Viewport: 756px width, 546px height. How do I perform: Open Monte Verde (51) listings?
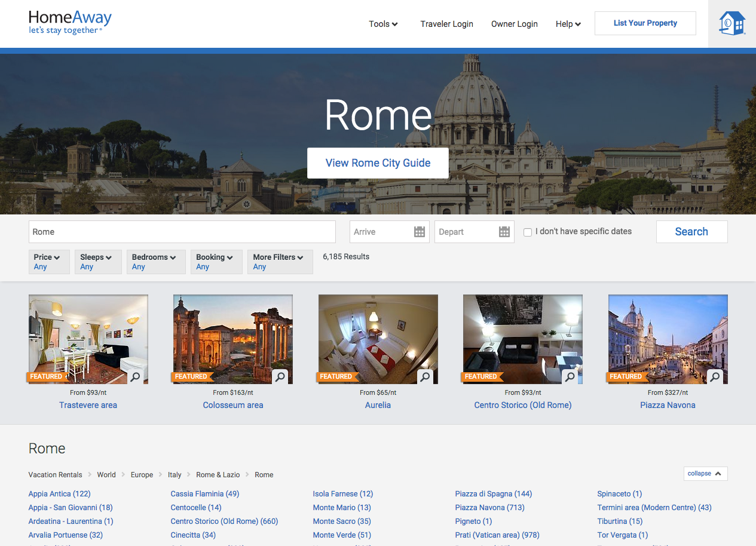pos(342,535)
